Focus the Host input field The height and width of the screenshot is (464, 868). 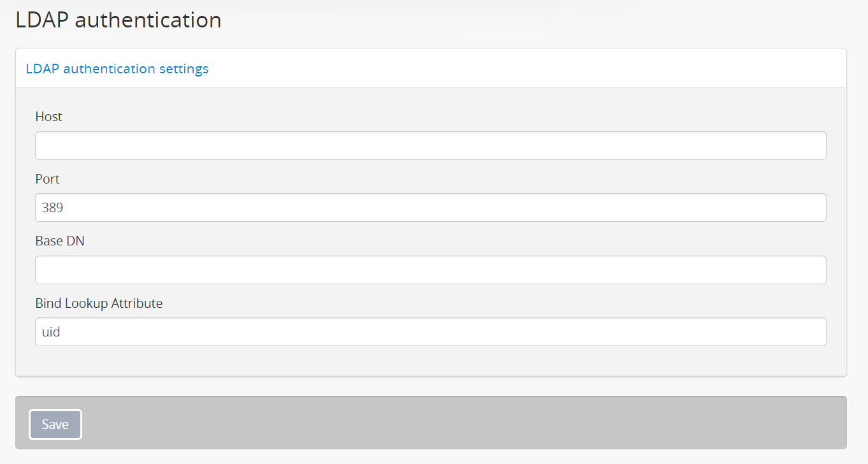[430, 146]
